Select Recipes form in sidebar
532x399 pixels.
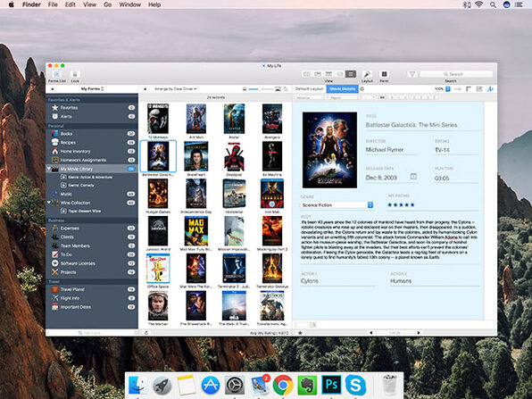92,143
